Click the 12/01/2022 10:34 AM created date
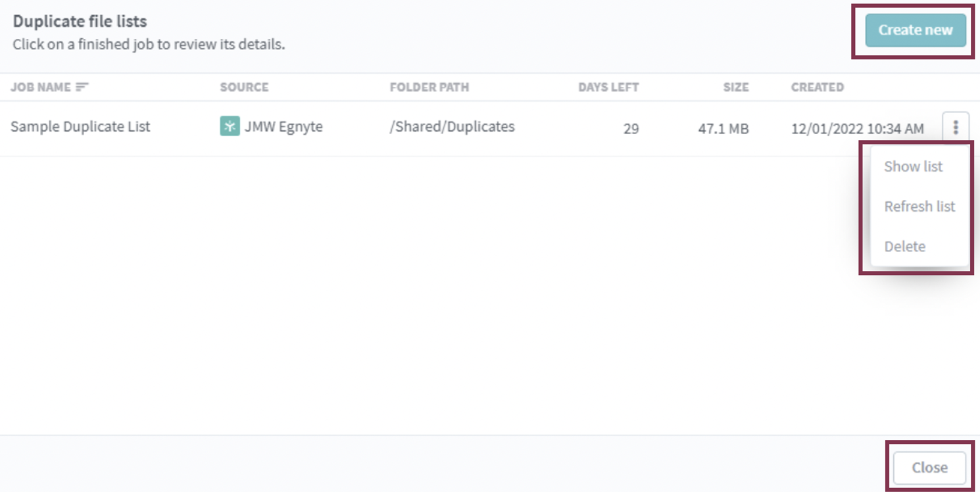The image size is (980, 492). click(857, 128)
